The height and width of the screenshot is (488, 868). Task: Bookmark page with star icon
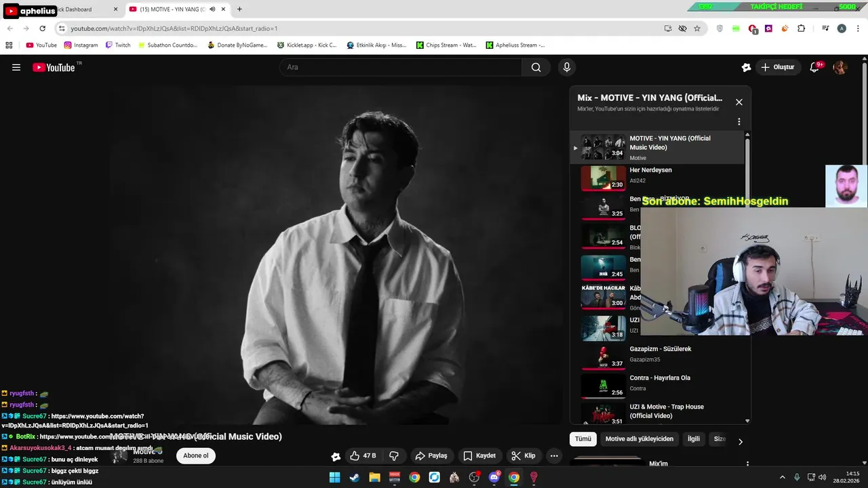697,28
